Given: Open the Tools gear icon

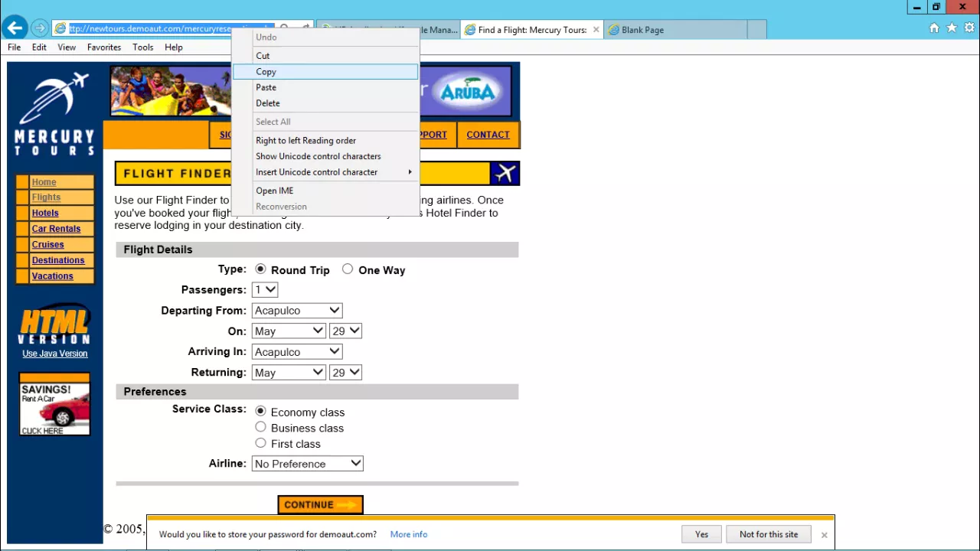Looking at the screenshot, I should click(969, 28).
